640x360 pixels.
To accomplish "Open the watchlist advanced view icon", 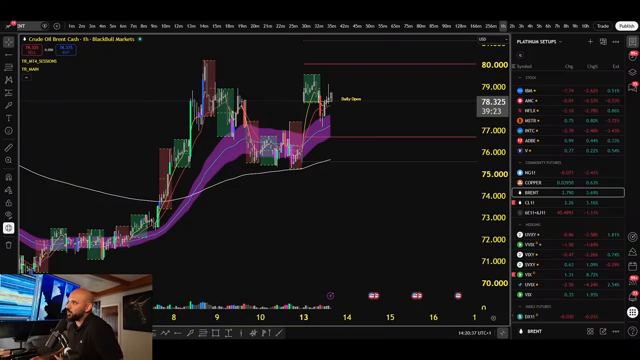I will click(x=603, y=42).
